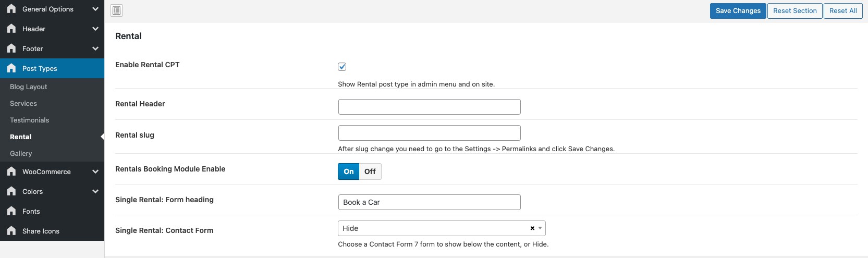Click the home icon next to Fonts

point(11,211)
